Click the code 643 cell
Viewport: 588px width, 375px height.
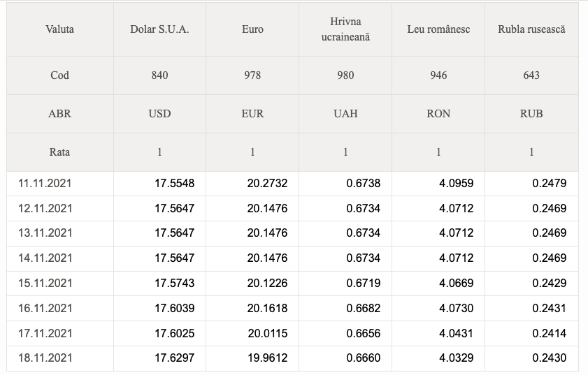pyautogui.click(x=531, y=75)
